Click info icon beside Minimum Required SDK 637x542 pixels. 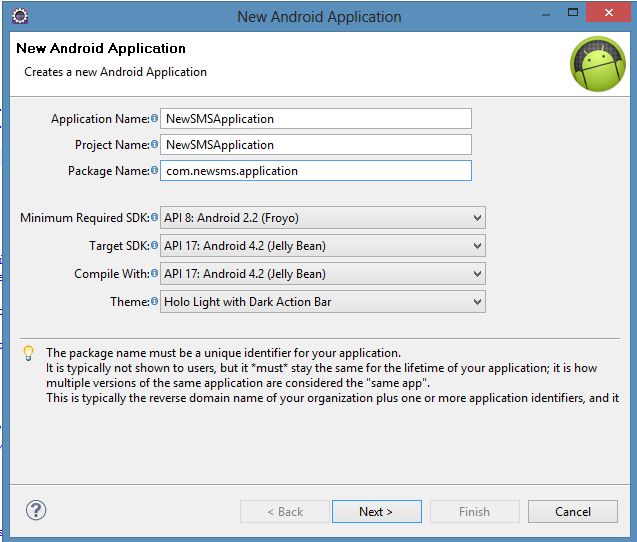[155, 218]
